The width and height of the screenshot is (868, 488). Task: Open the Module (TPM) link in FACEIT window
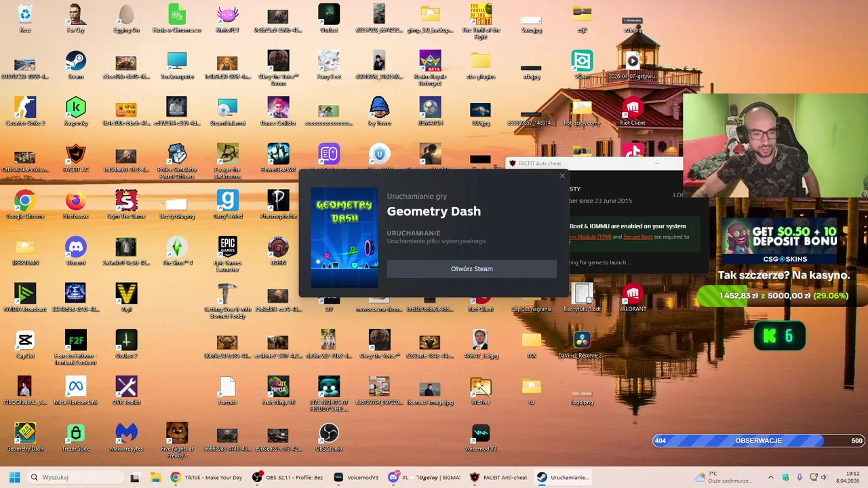[591, 237]
